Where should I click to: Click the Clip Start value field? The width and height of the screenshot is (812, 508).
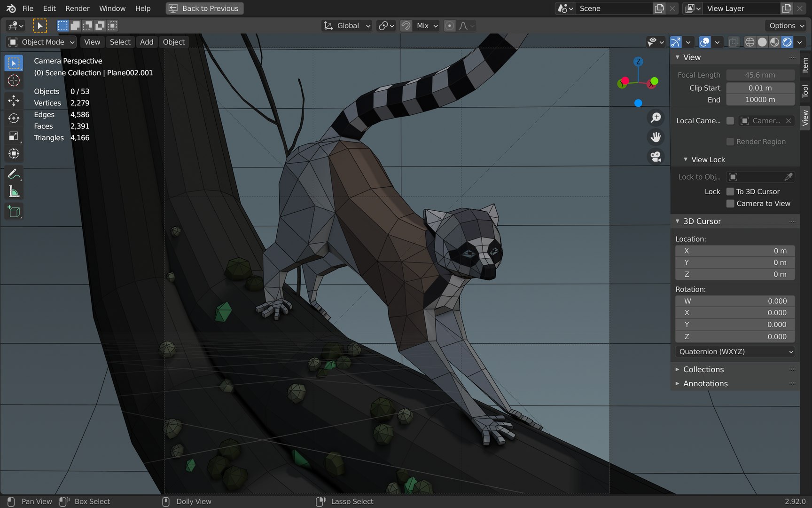pyautogui.click(x=760, y=88)
